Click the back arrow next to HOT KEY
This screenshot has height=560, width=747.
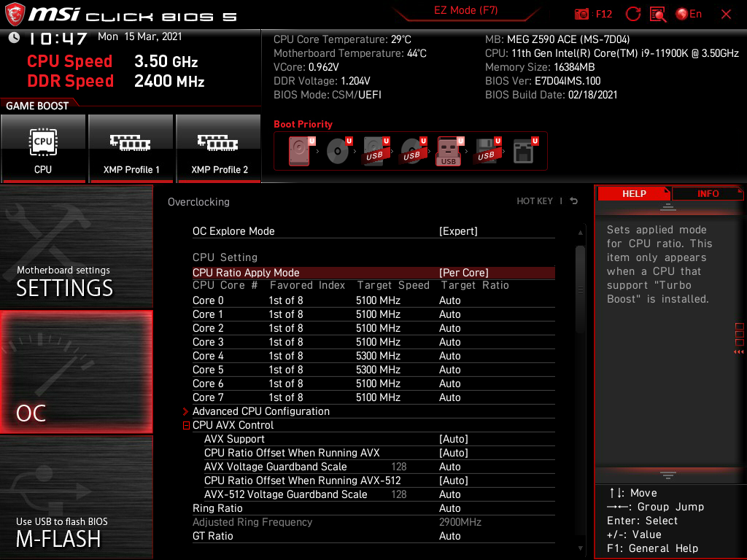click(x=574, y=201)
